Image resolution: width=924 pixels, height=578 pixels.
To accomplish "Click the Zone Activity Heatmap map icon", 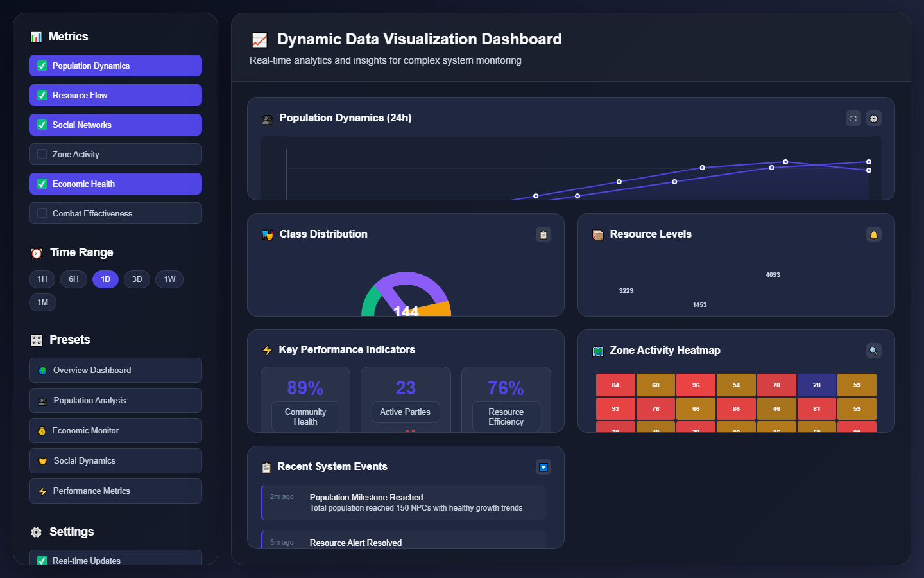I will [598, 351].
